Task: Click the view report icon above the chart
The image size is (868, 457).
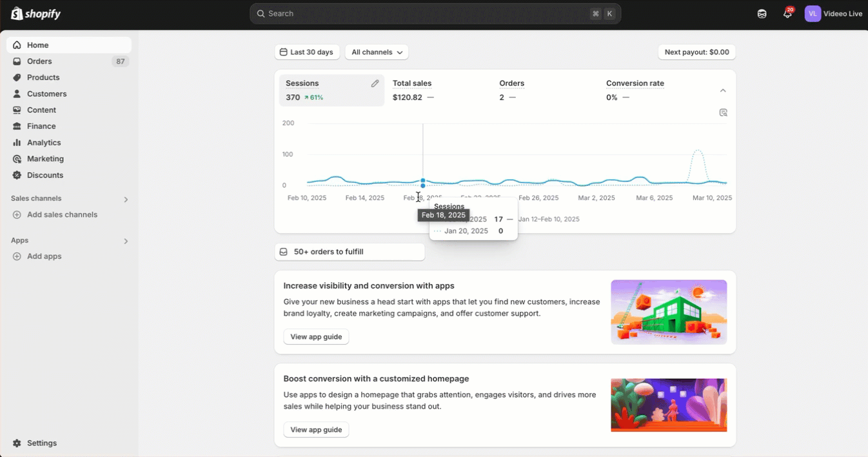Action: click(723, 112)
